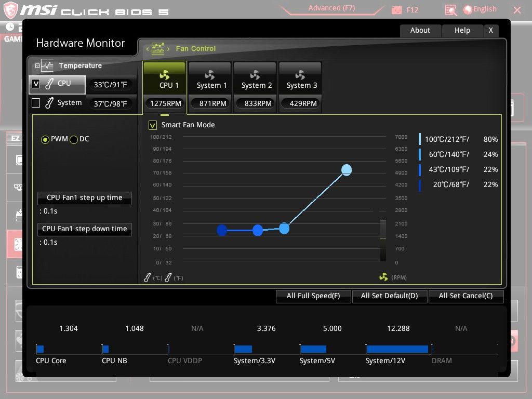
Task: Uncheck the CPU temperature checkbox
Action: pos(36,84)
